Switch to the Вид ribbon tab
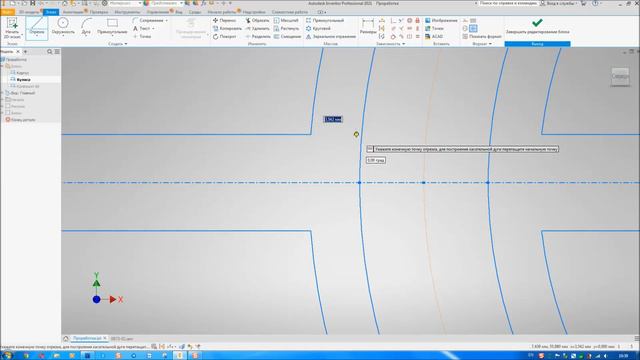 (179, 12)
